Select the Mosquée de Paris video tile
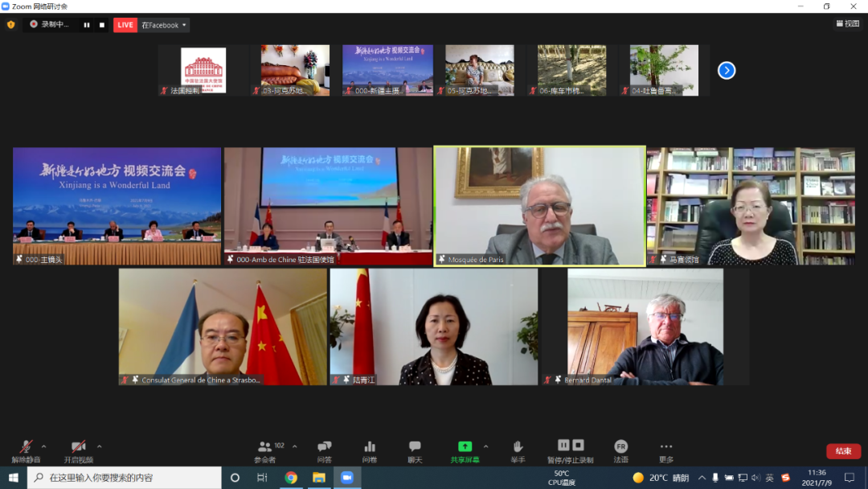 coord(539,206)
